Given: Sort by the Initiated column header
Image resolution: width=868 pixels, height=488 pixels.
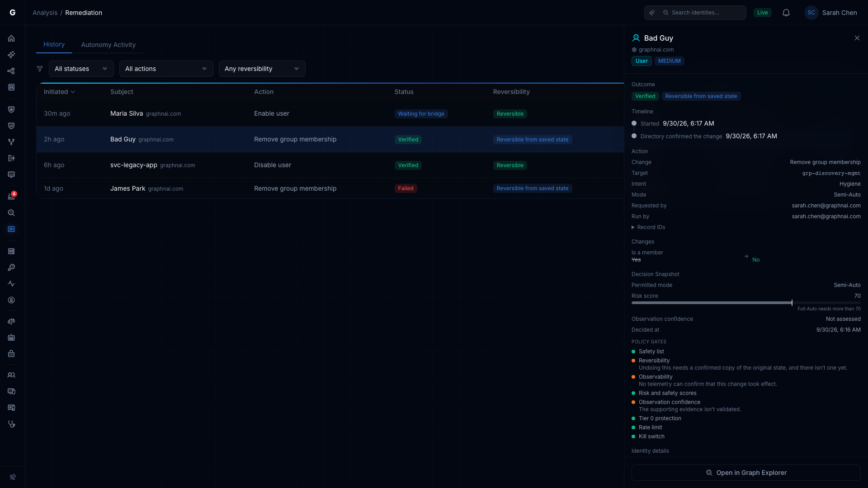Looking at the screenshot, I should pos(59,92).
